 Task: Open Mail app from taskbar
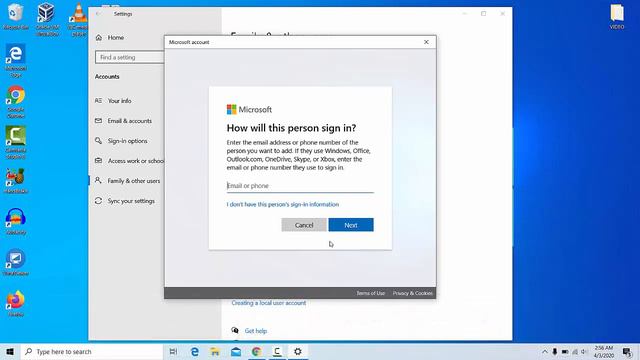pyautogui.click(x=236, y=351)
